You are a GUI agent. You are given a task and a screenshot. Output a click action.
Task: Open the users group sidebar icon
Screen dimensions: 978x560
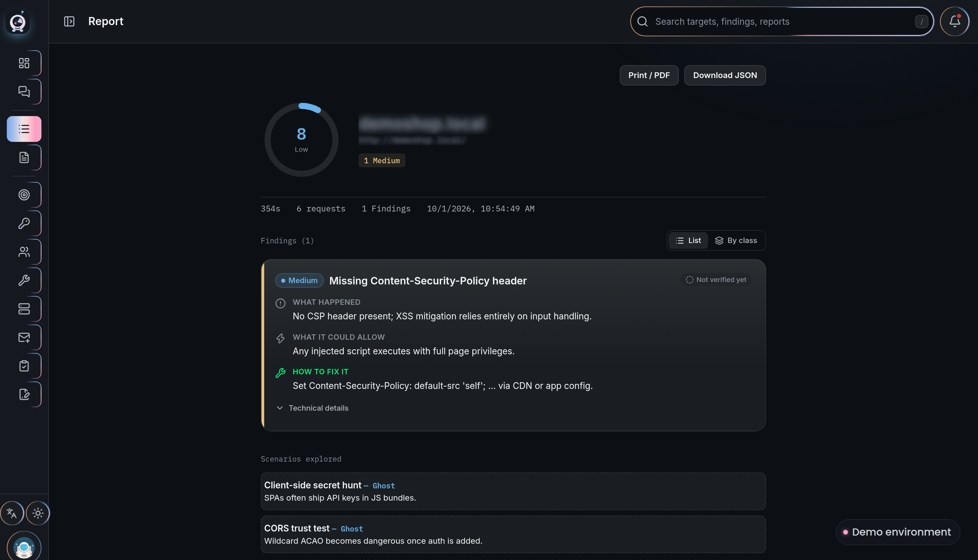click(x=24, y=251)
